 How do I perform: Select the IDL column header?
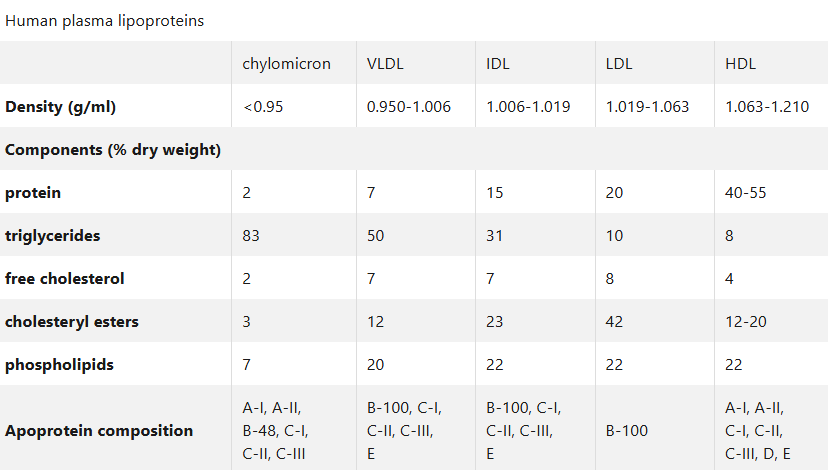pos(498,64)
